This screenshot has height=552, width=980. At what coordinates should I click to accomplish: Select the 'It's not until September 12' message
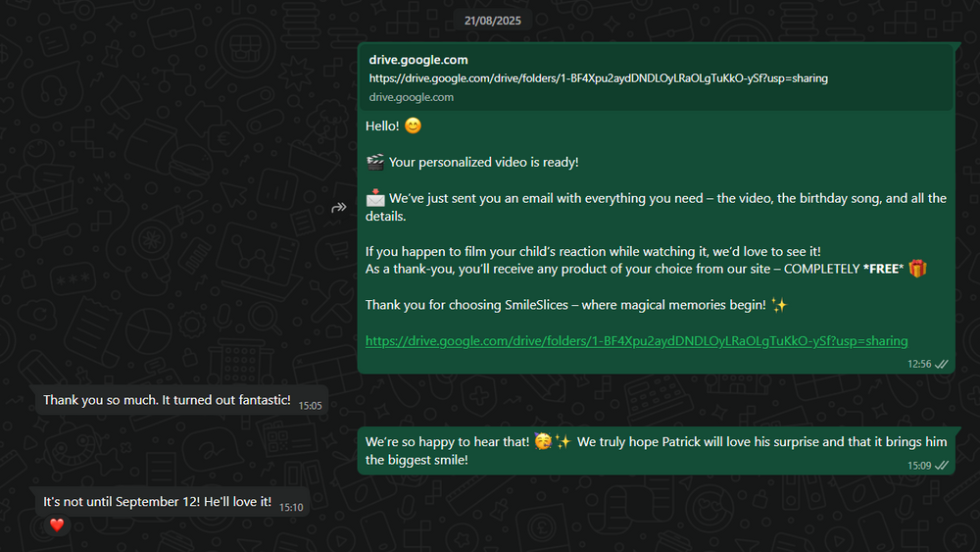(x=157, y=502)
